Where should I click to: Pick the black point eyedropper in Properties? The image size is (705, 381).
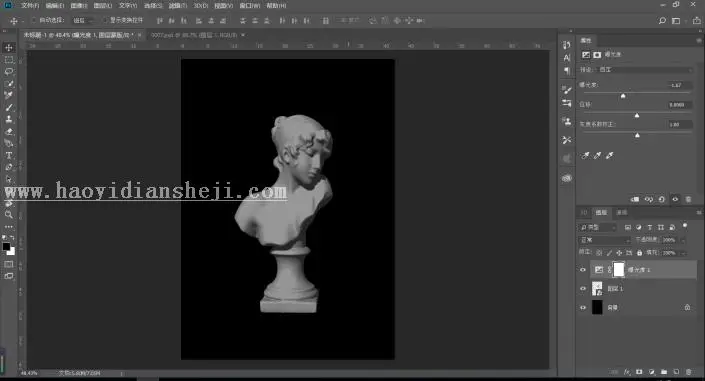[585, 156]
